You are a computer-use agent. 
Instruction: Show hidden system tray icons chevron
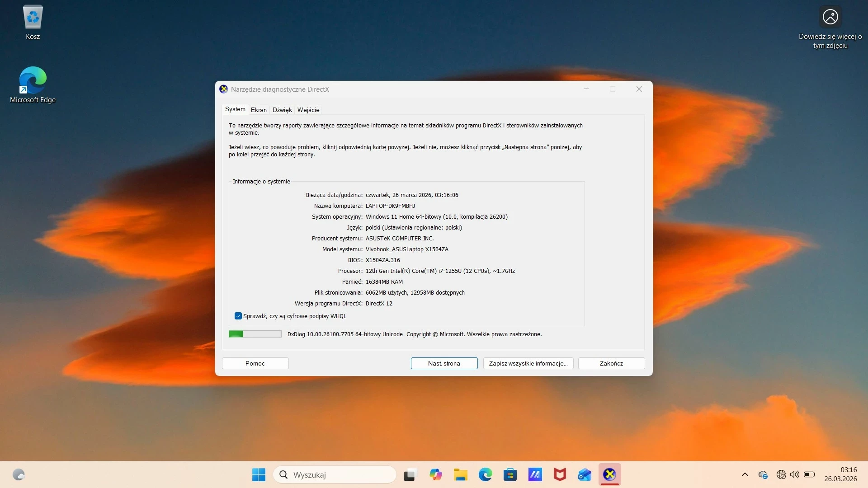tap(745, 474)
